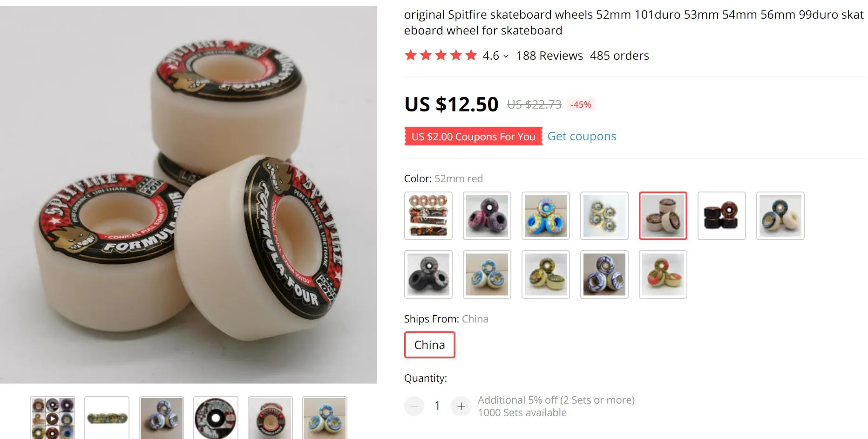Increase quantity with the plus button
The image size is (868, 439).
coord(461,406)
